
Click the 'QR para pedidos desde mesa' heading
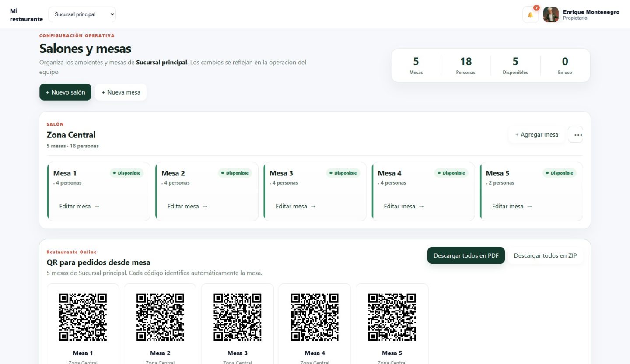pyautogui.click(x=98, y=262)
